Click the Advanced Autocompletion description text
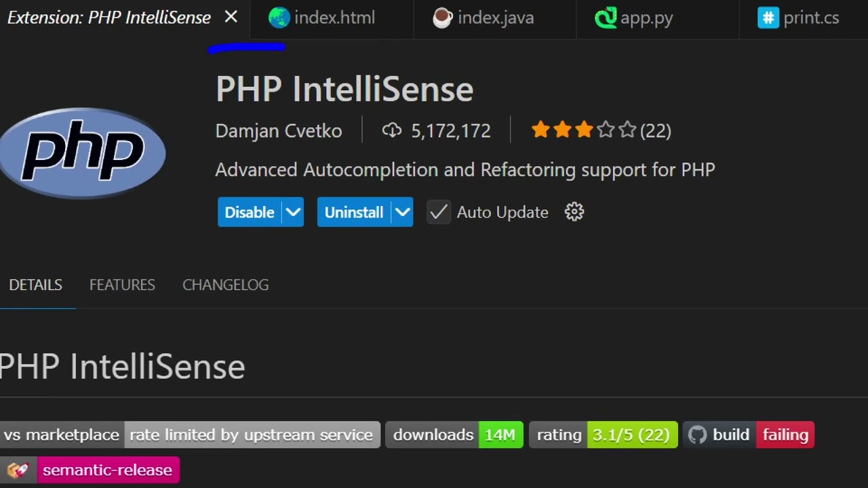The width and height of the screenshot is (868, 488). [x=465, y=169]
